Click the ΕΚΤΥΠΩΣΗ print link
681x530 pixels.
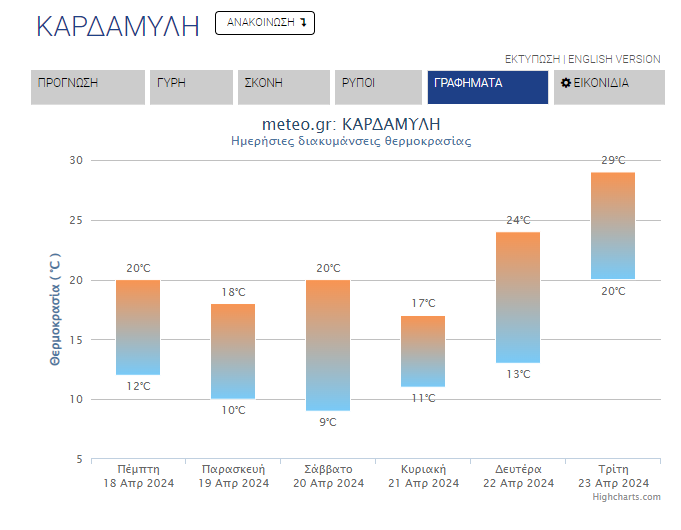(x=532, y=59)
